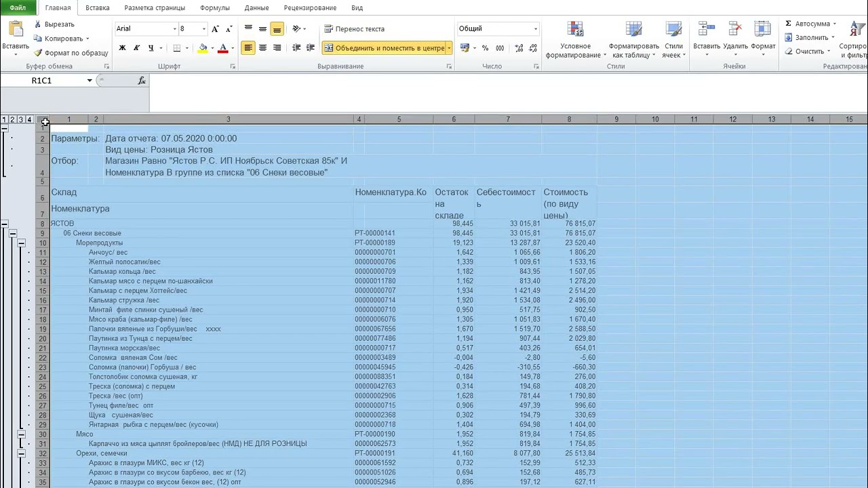Switch to Page Layout (Разметка страницы) tab
Viewport: 868px width, 488px height.
pos(155,7)
